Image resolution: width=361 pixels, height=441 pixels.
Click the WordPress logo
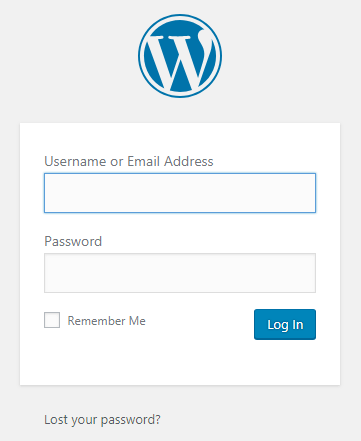(x=180, y=56)
